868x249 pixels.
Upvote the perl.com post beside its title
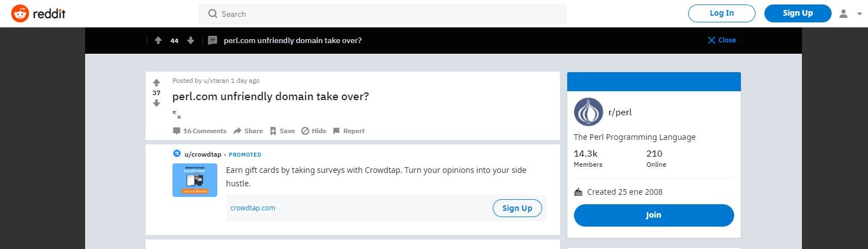click(x=156, y=83)
